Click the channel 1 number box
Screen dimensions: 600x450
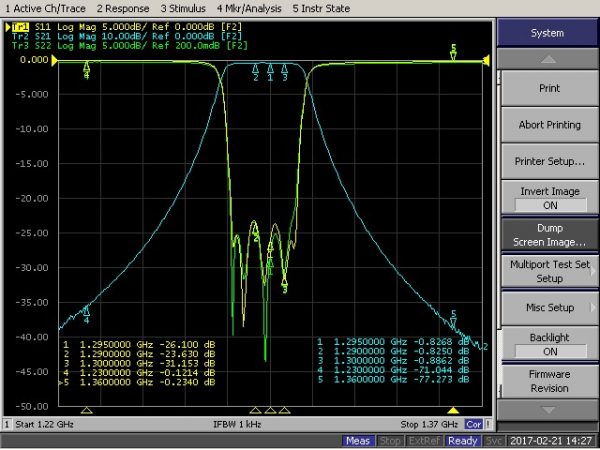7,424
